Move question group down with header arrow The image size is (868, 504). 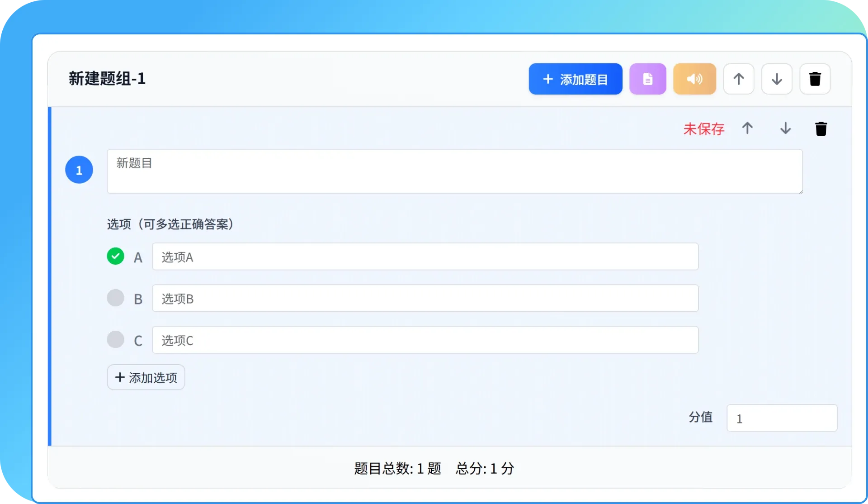(x=777, y=79)
